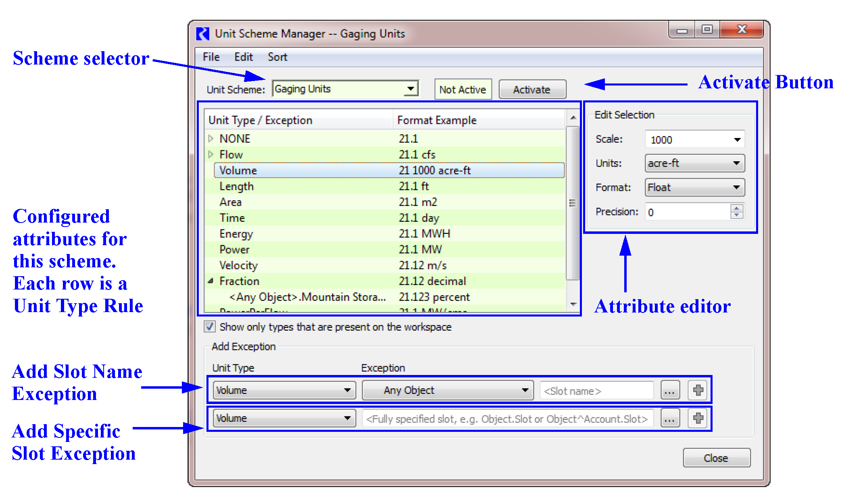842x504 pixels.
Task: Maximize the Unit Scheme Manager window
Action: click(707, 30)
